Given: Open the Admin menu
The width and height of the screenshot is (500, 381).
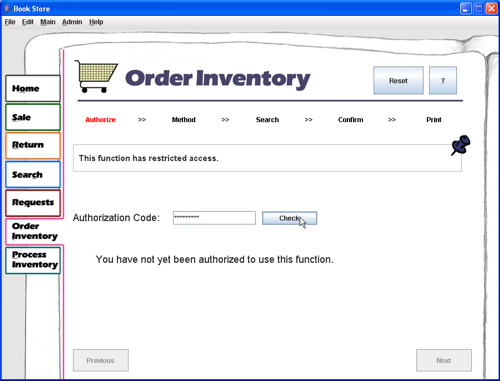Looking at the screenshot, I should (72, 22).
